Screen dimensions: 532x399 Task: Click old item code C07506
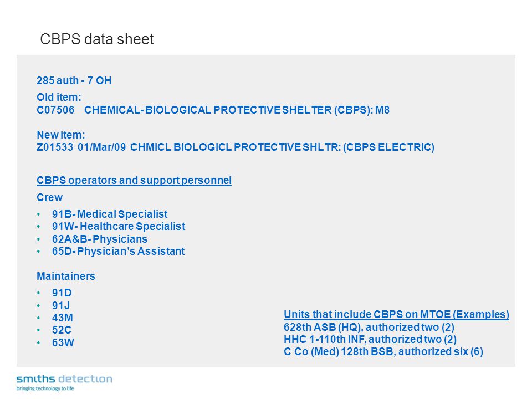point(55,110)
